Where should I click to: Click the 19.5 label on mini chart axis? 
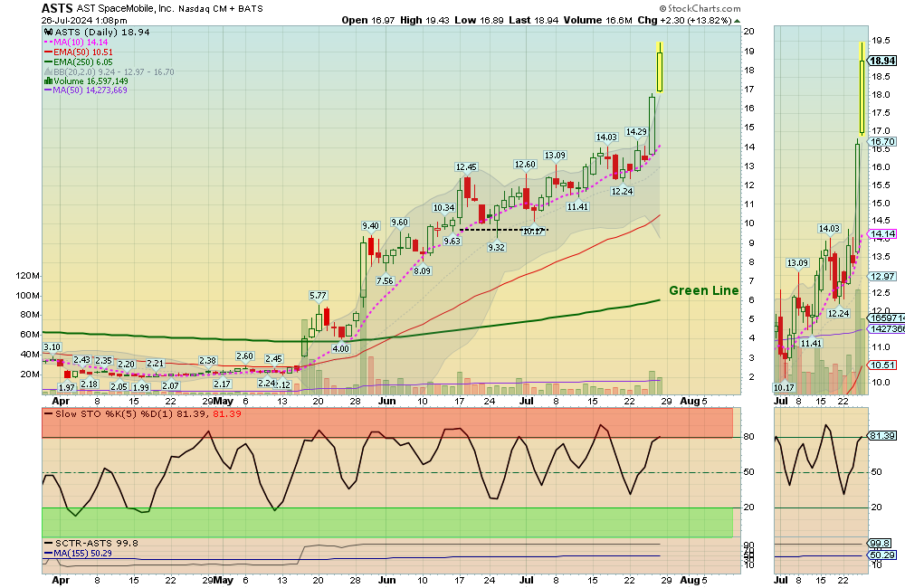coord(881,41)
